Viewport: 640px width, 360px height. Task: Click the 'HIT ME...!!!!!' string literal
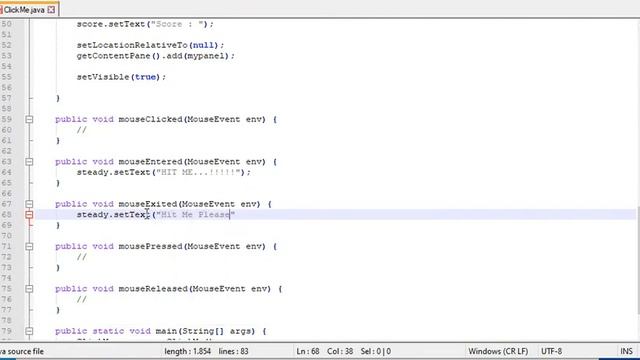click(x=198, y=173)
